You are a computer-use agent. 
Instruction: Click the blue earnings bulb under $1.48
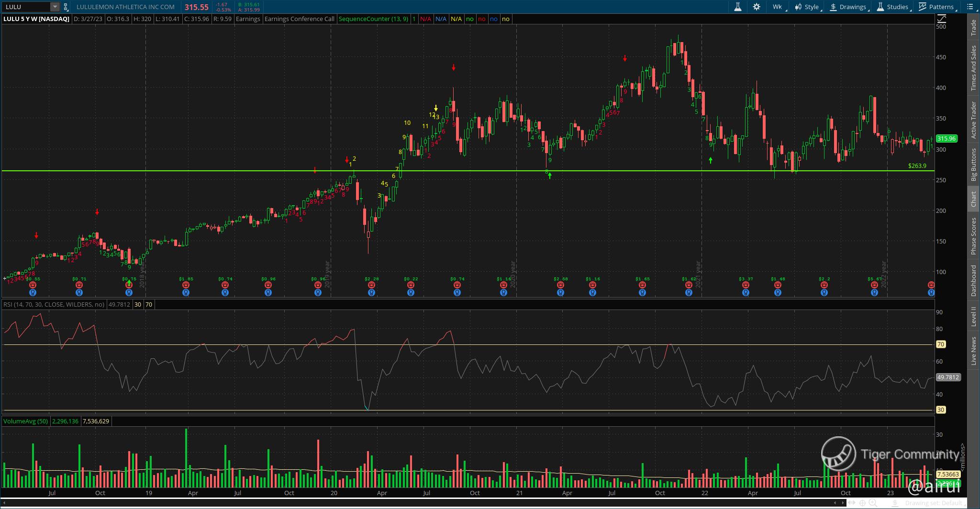pyautogui.click(x=778, y=292)
